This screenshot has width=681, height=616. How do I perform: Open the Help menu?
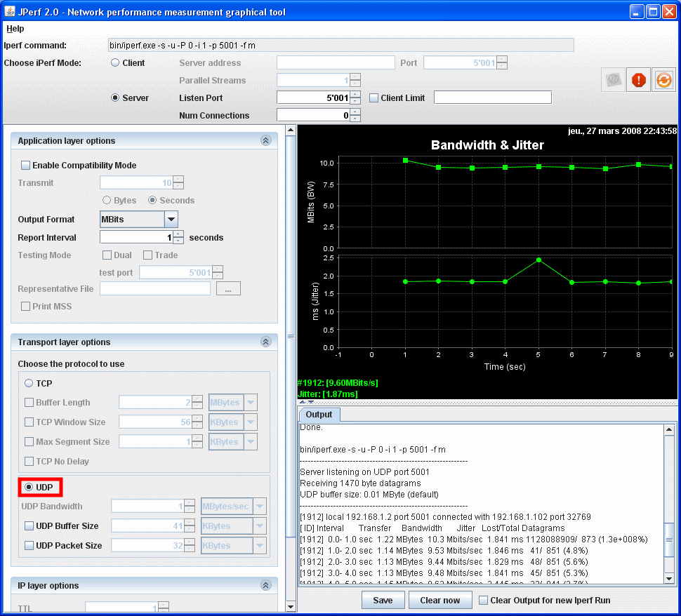15,29
